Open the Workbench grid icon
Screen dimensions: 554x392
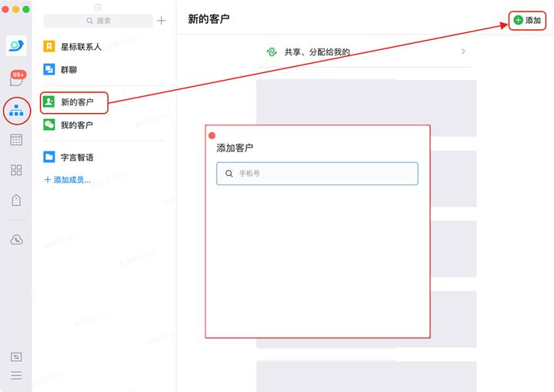(x=16, y=170)
